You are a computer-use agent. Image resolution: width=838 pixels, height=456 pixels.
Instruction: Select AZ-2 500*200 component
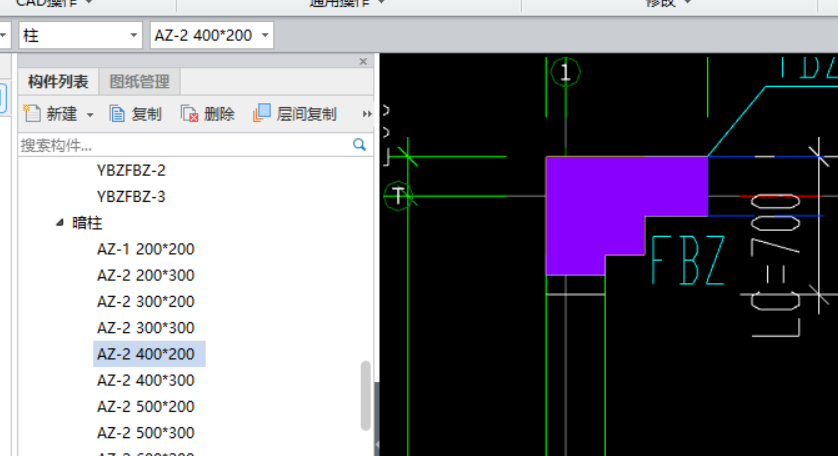pyautogui.click(x=145, y=406)
